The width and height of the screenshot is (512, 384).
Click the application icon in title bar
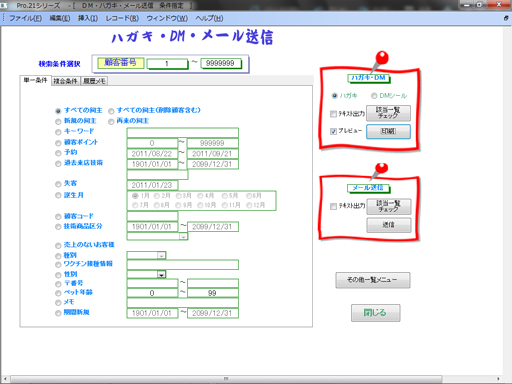[x=4, y=5]
